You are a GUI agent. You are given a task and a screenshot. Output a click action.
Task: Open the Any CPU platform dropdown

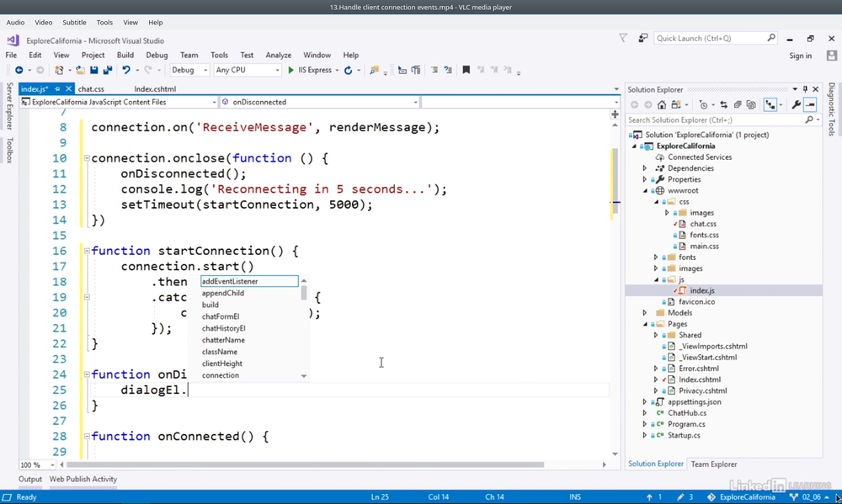tap(247, 71)
